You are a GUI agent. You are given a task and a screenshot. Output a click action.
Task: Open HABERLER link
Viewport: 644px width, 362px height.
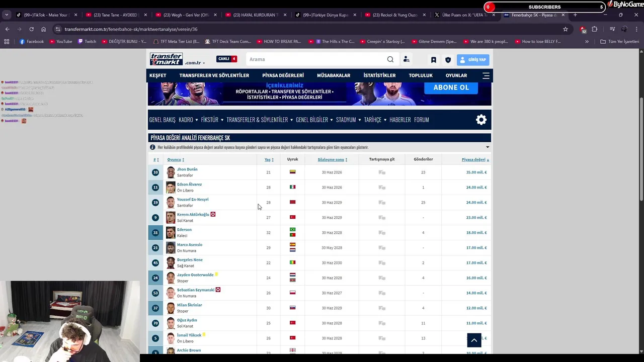coord(400,120)
